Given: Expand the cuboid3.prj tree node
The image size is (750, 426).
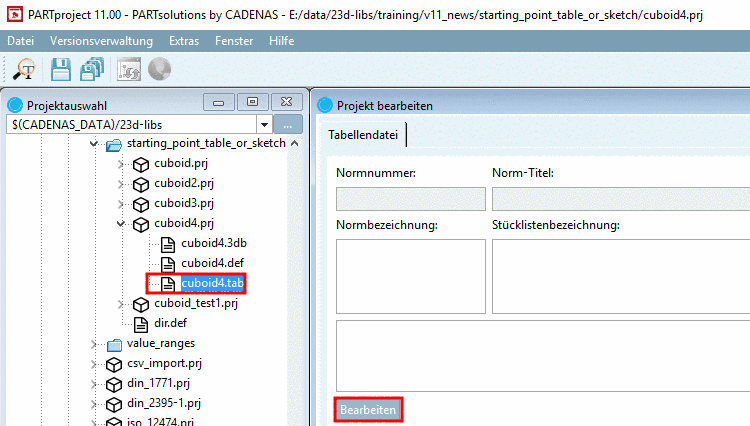Looking at the screenshot, I should point(121,205).
